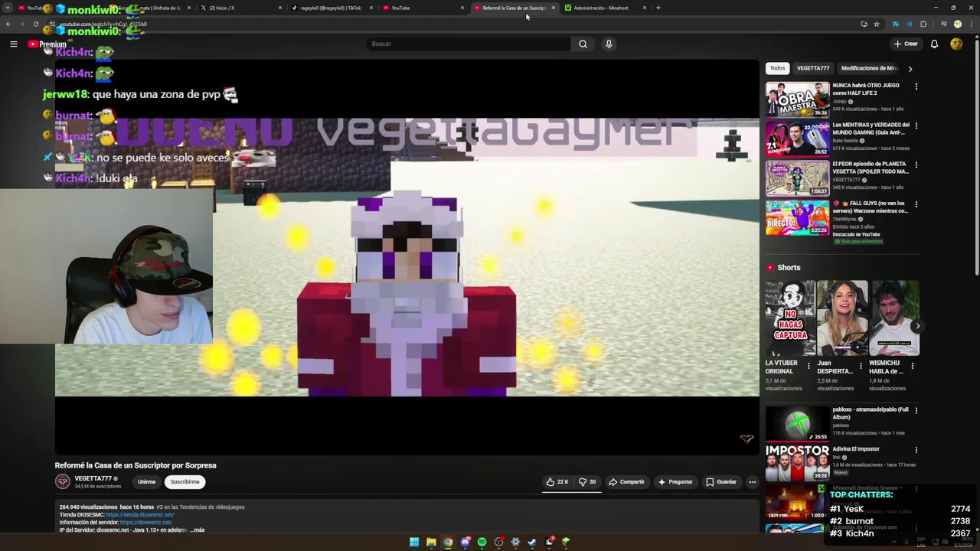
Task: Open options for El PEOR episodio video
Action: tap(916, 165)
